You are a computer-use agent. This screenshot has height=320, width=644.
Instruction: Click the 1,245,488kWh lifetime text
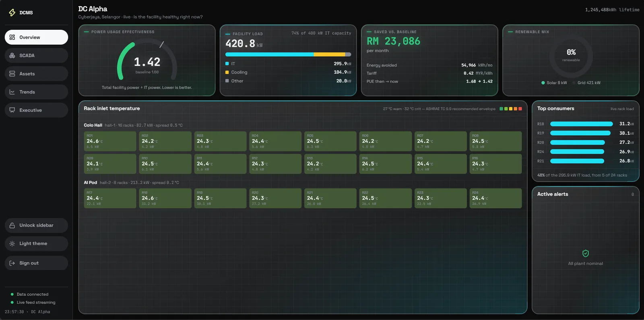612,10
